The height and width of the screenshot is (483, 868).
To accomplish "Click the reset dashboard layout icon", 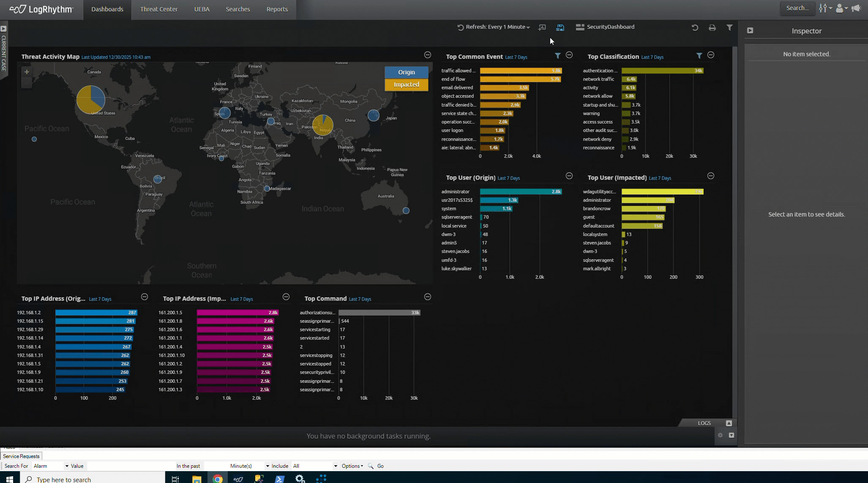I will pos(695,27).
